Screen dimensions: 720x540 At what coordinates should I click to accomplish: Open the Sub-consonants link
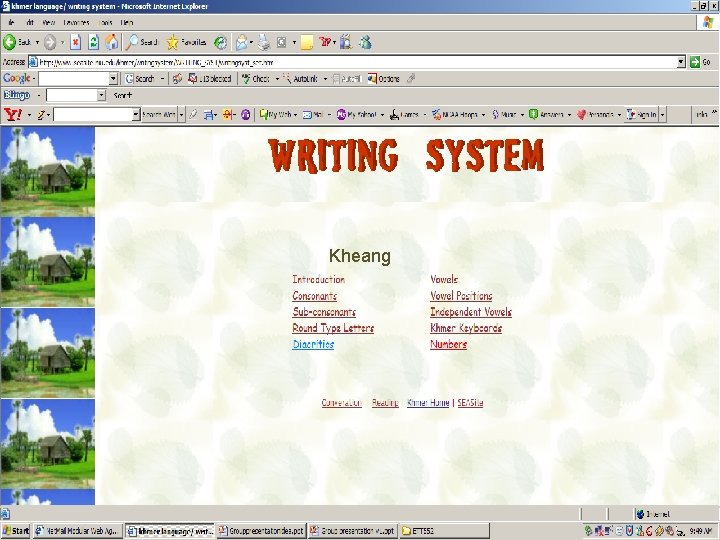click(x=324, y=312)
